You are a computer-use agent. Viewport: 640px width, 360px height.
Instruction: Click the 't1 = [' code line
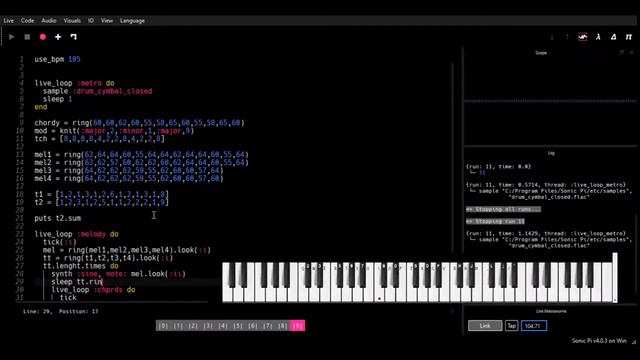[x=101, y=195]
